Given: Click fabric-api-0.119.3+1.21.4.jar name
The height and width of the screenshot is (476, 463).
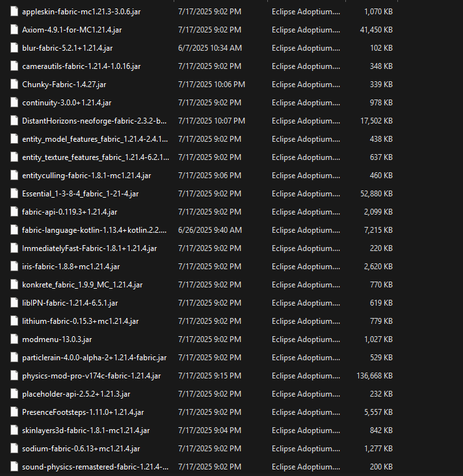Looking at the screenshot, I should (x=70, y=212).
